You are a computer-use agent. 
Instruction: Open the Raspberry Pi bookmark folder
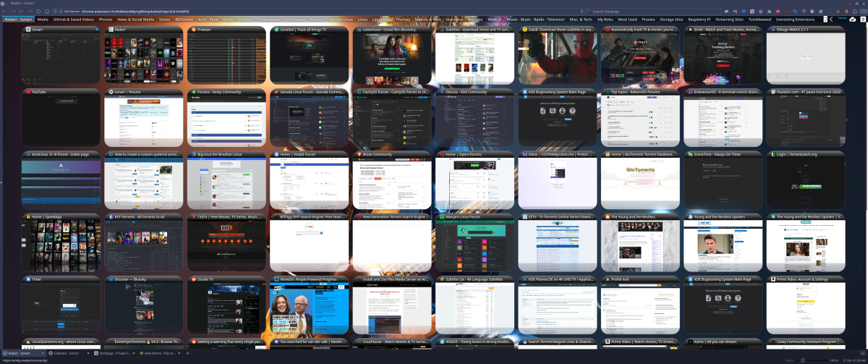coord(699,20)
